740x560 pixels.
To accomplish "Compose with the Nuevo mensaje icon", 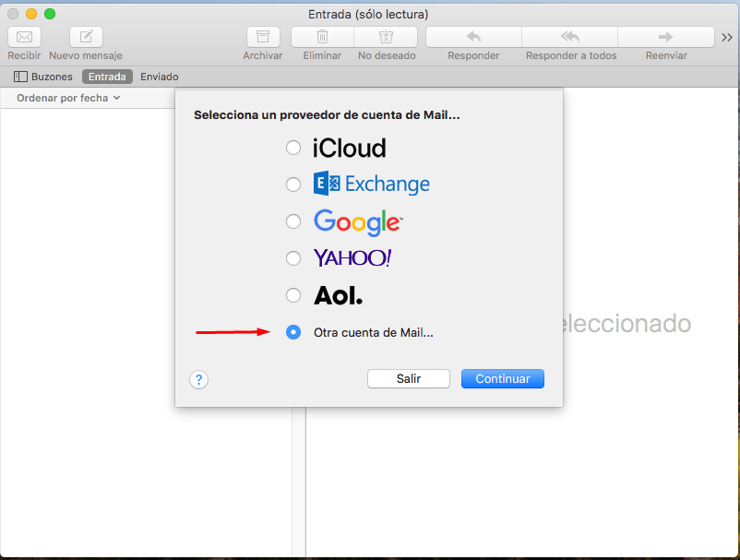I will (x=86, y=37).
